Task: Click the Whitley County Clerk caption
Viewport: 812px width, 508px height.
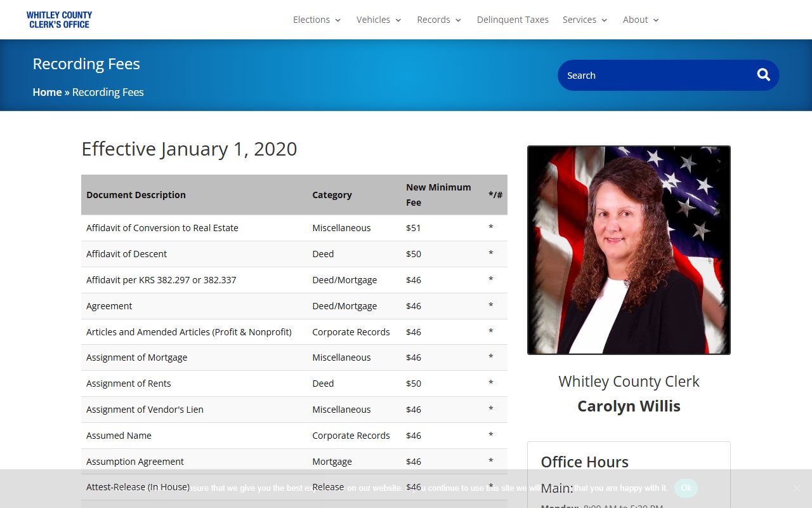Action: pyautogui.click(x=629, y=382)
